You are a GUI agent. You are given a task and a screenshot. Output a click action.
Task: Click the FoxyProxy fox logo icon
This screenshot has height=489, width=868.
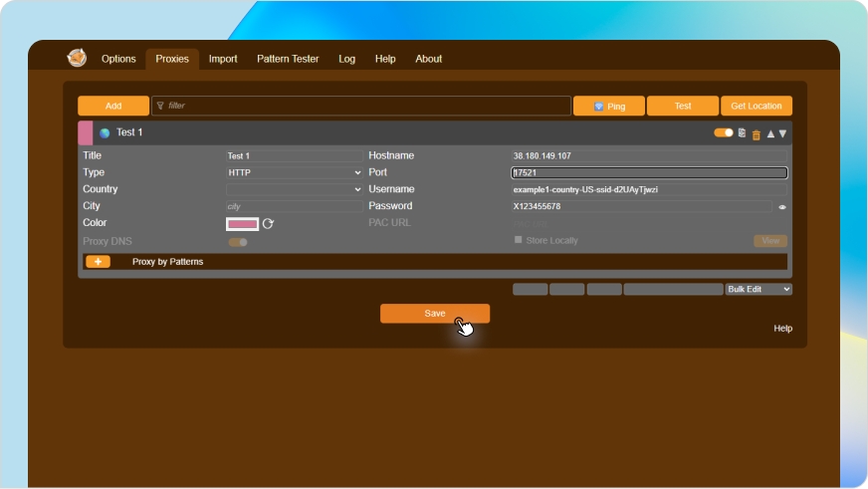[77, 58]
